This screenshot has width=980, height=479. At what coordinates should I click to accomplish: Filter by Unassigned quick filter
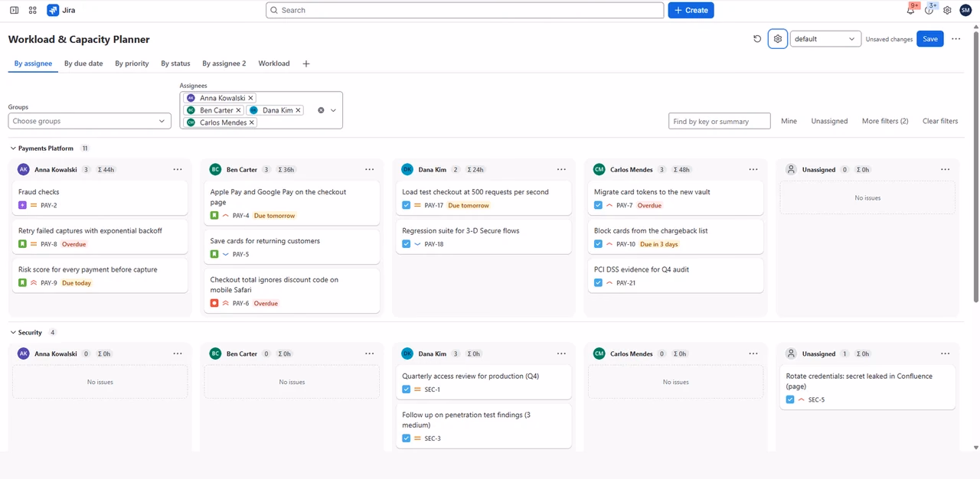tap(829, 121)
